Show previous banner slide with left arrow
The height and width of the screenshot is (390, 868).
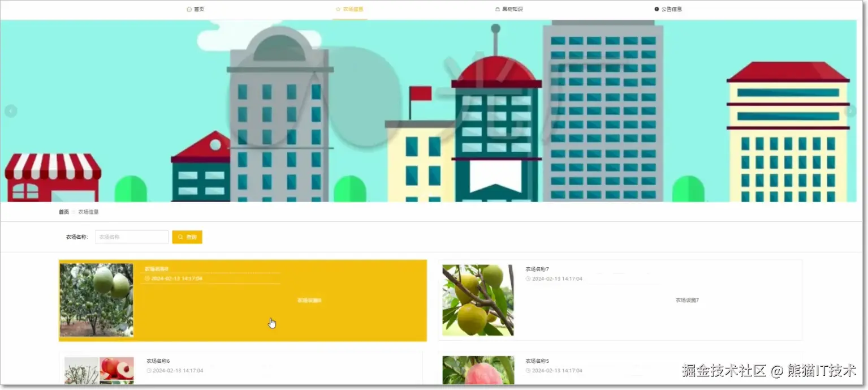[11, 111]
